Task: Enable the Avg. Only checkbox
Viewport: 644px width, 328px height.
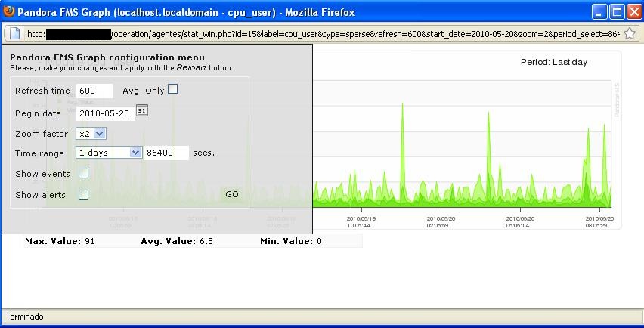Action: tap(172, 89)
